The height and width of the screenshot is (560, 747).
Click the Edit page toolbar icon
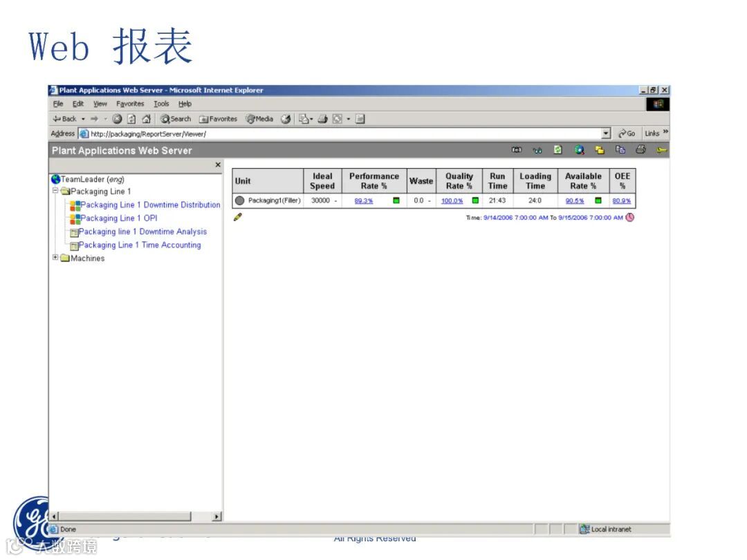(x=338, y=119)
